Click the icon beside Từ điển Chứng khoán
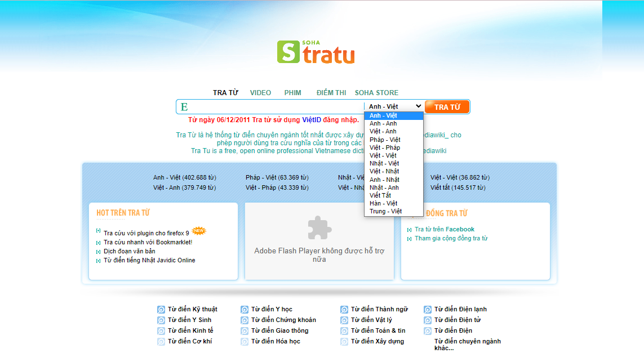 pyautogui.click(x=245, y=320)
